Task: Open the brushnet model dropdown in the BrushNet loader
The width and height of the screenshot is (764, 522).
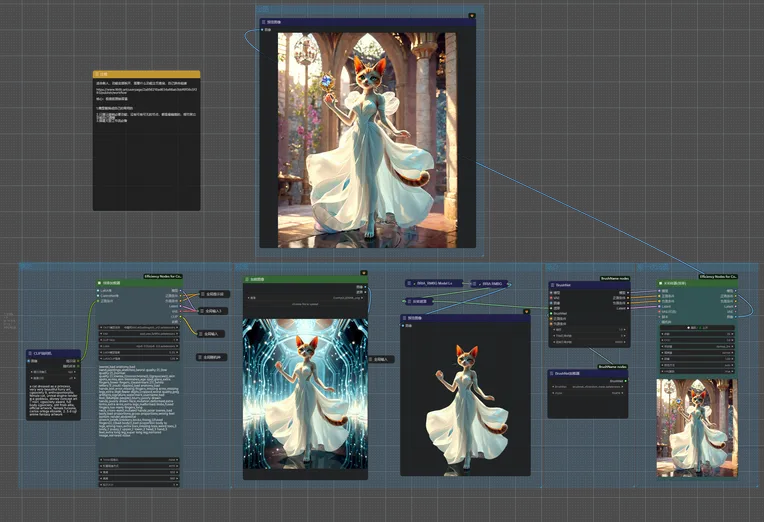Action: [x=588, y=387]
